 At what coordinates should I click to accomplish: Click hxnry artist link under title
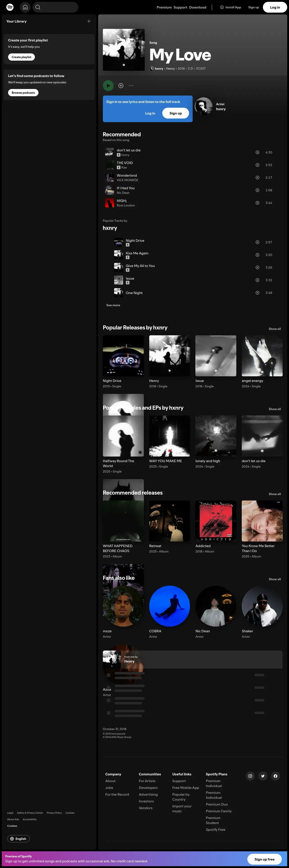pyautogui.click(x=159, y=69)
